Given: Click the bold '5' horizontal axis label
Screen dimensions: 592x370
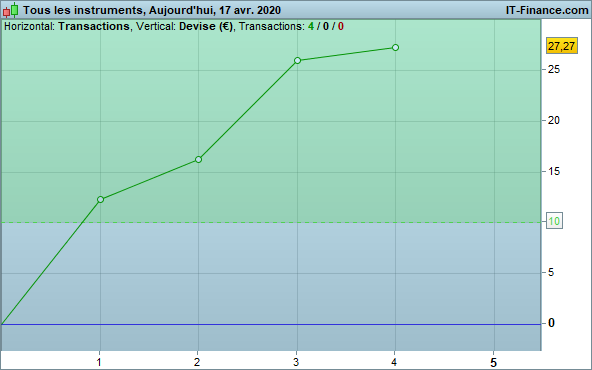Looking at the screenshot, I should pos(493,363).
